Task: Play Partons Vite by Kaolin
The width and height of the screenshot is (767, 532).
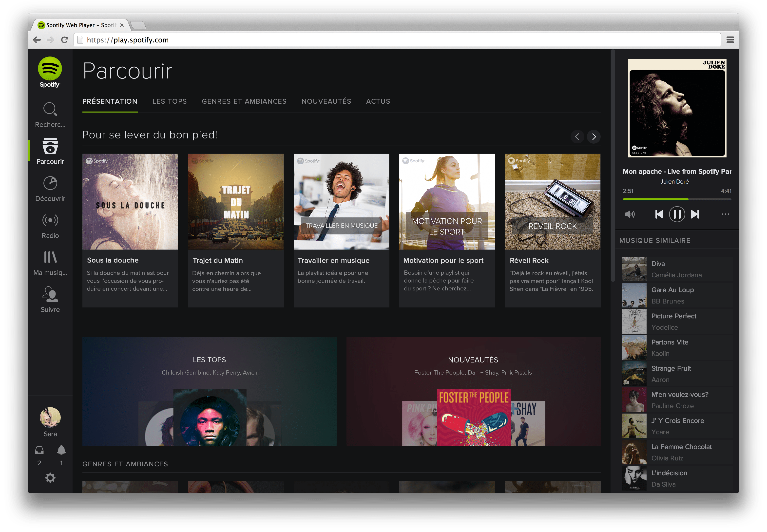Action: coord(677,348)
